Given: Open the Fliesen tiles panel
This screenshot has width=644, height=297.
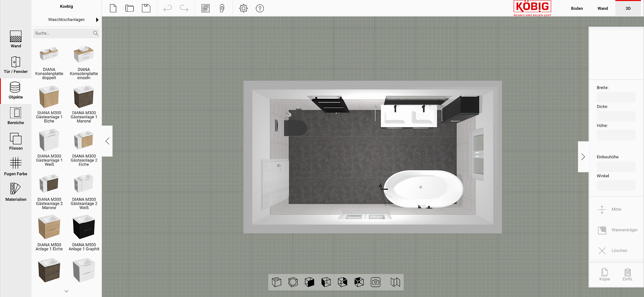Looking at the screenshot, I should click(16, 141).
